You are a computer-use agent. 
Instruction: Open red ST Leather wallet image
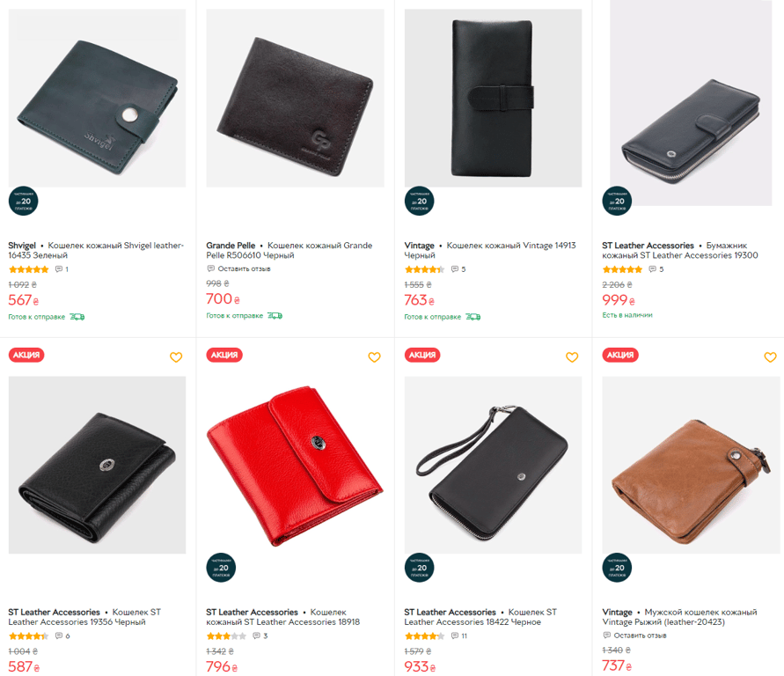point(295,466)
